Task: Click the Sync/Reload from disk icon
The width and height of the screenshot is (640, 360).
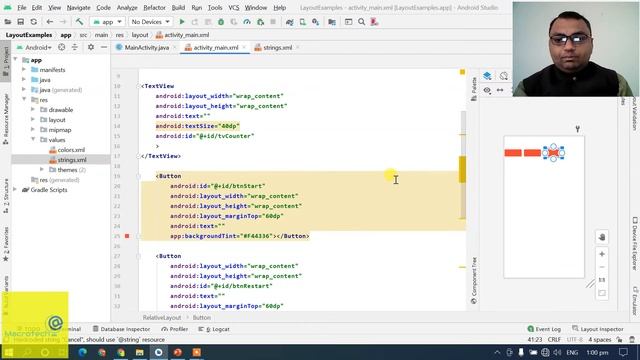Action: [33, 22]
